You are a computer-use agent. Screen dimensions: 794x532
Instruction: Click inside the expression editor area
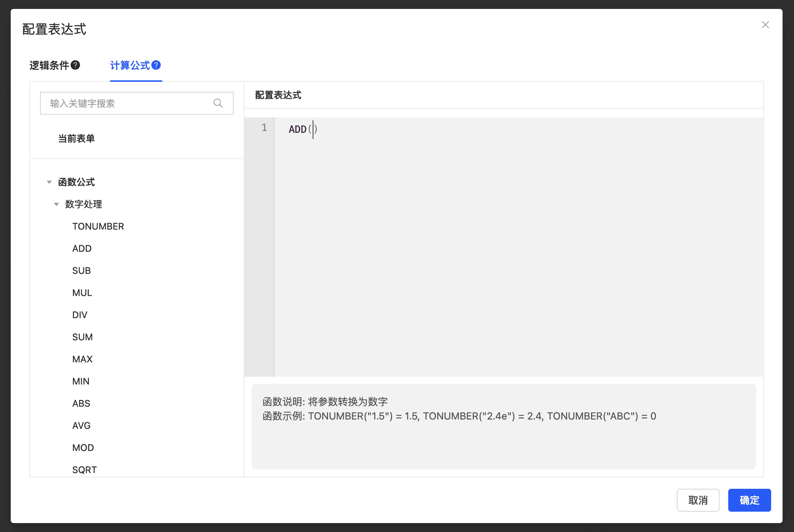(x=518, y=246)
